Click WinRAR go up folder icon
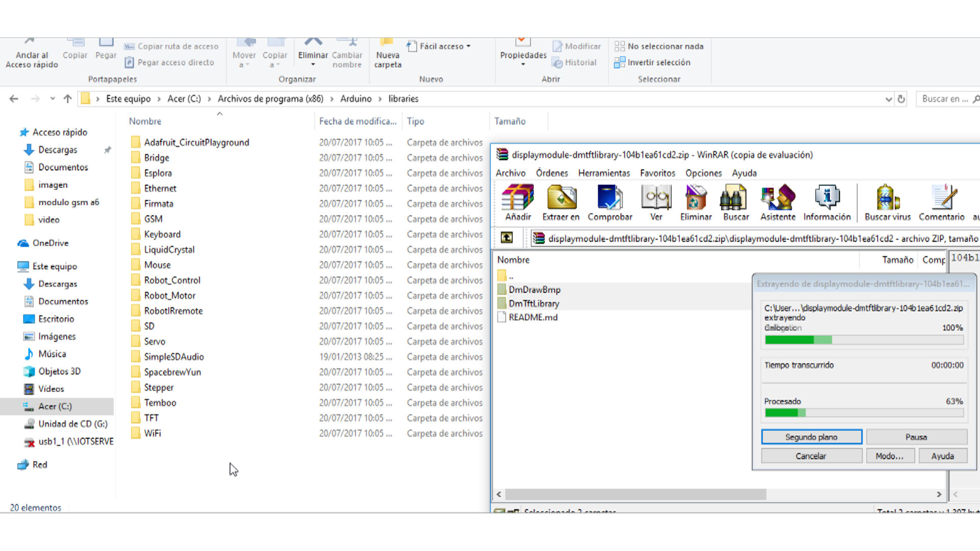The image size is (980, 551). (x=506, y=238)
